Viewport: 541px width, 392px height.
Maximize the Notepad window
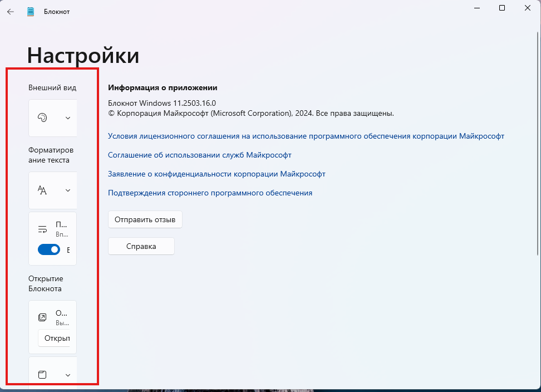[x=502, y=8]
